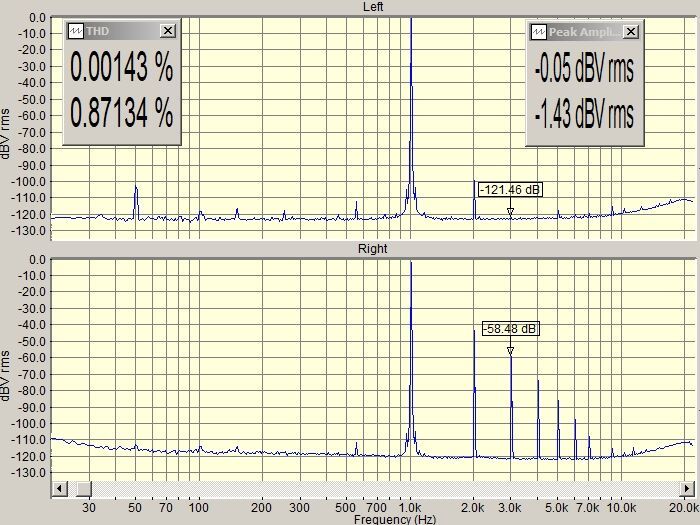The height and width of the screenshot is (525, 700).
Task: Click the Left channel marker triangle
Action: [x=510, y=212]
